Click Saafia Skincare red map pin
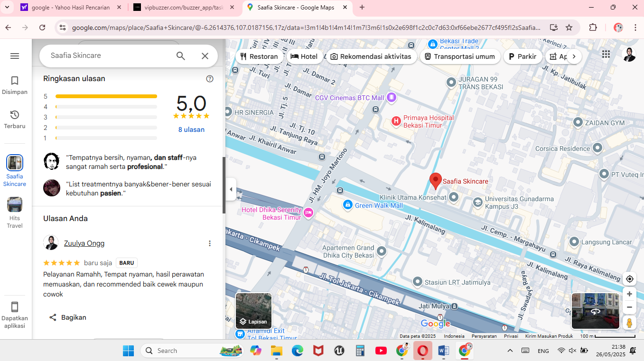This screenshot has height=361, width=644. click(x=435, y=181)
